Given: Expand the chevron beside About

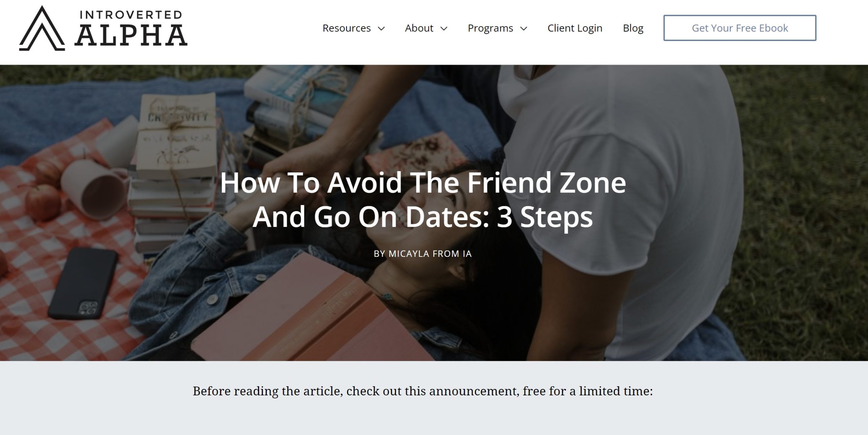Looking at the screenshot, I should click(x=444, y=28).
